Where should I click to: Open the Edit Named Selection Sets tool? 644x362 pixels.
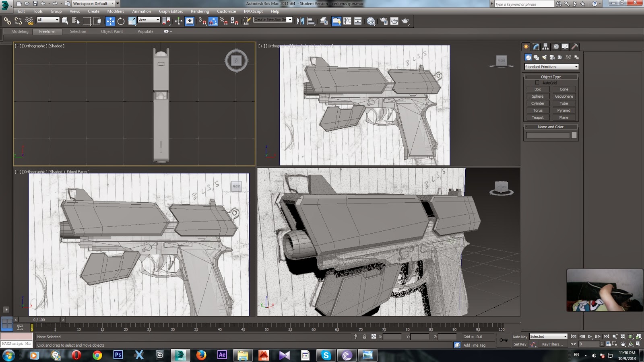246,21
